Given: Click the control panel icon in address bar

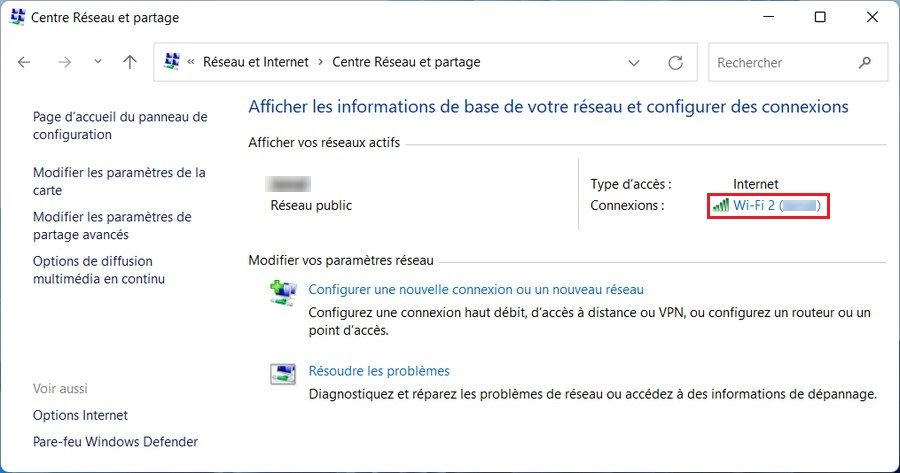Looking at the screenshot, I should click(x=172, y=62).
